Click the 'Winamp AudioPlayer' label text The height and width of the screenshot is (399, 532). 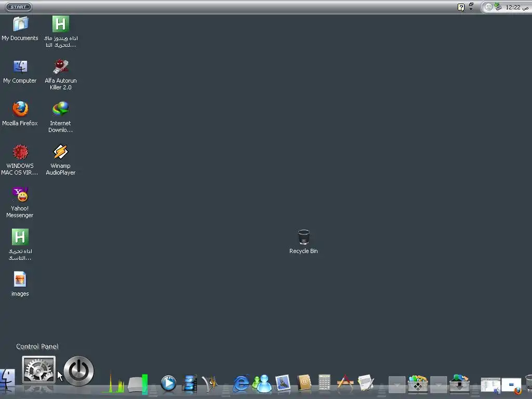[61, 169]
